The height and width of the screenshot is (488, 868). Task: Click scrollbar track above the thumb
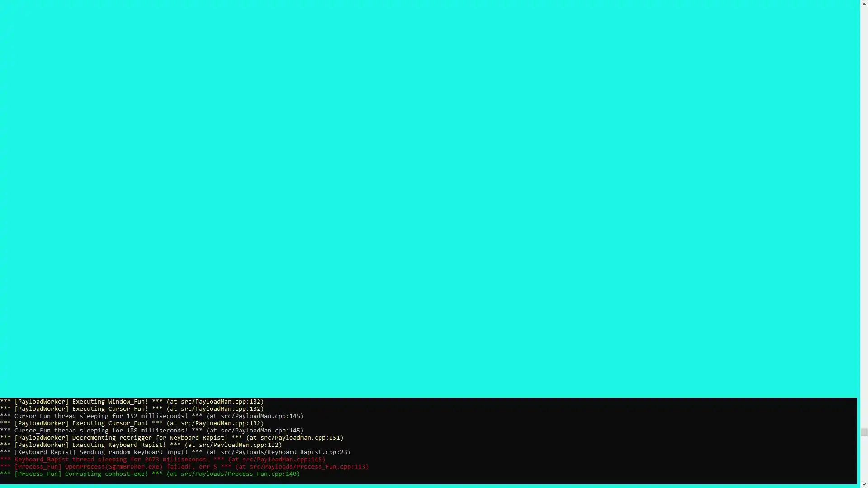(864, 217)
